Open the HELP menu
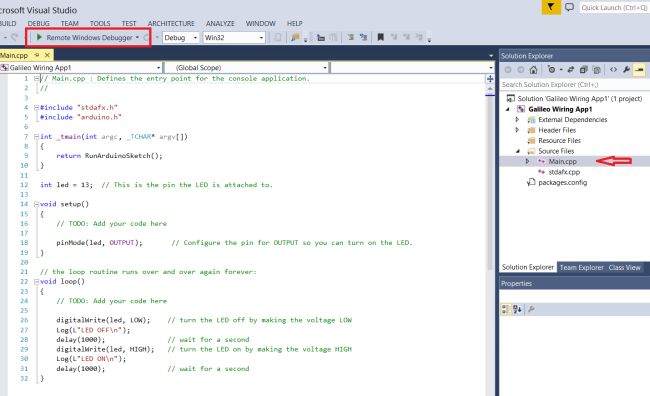The width and height of the screenshot is (650, 396). pos(295,24)
